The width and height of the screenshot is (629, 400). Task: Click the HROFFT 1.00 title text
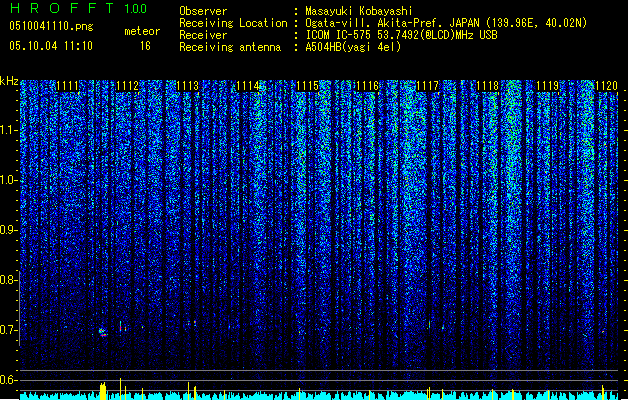click(78, 8)
